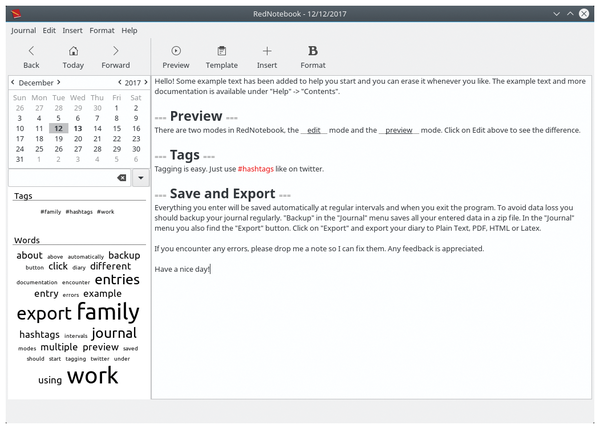Go back using the Back arrow icon

click(31, 51)
